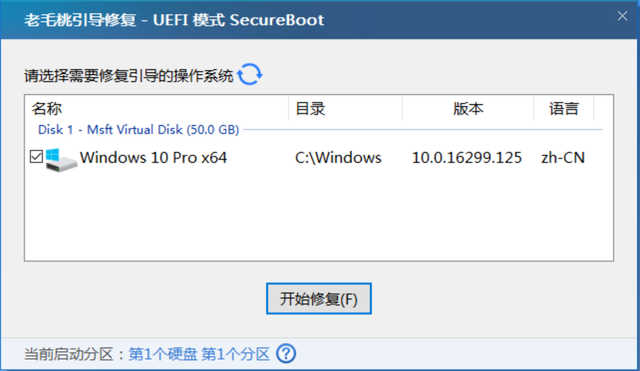Start repair with 开始修复(F) button
Screen dimensions: 640x371
coord(319,299)
